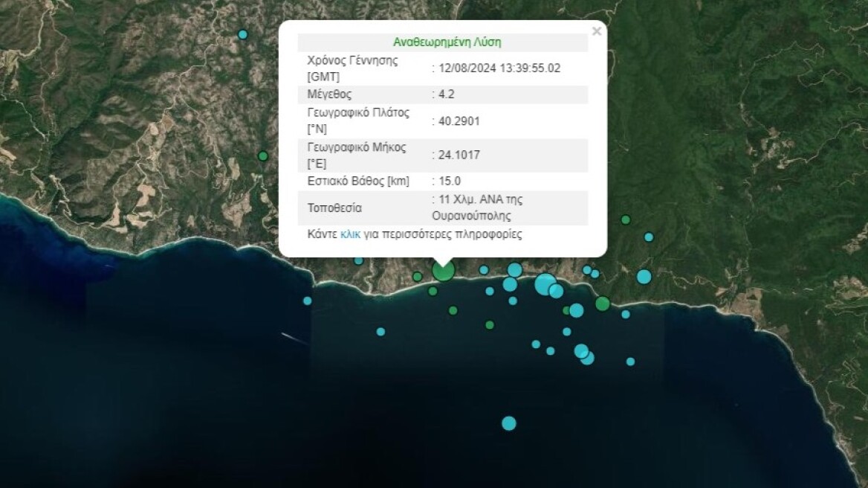Click the lone teal marker far left in the water

tap(306, 301)
